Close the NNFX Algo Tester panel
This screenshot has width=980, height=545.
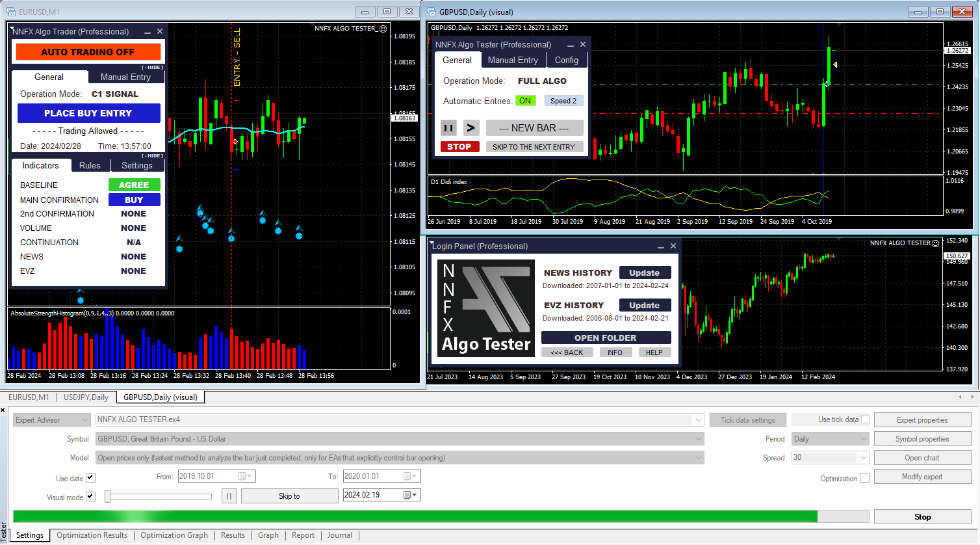[583, 44]
